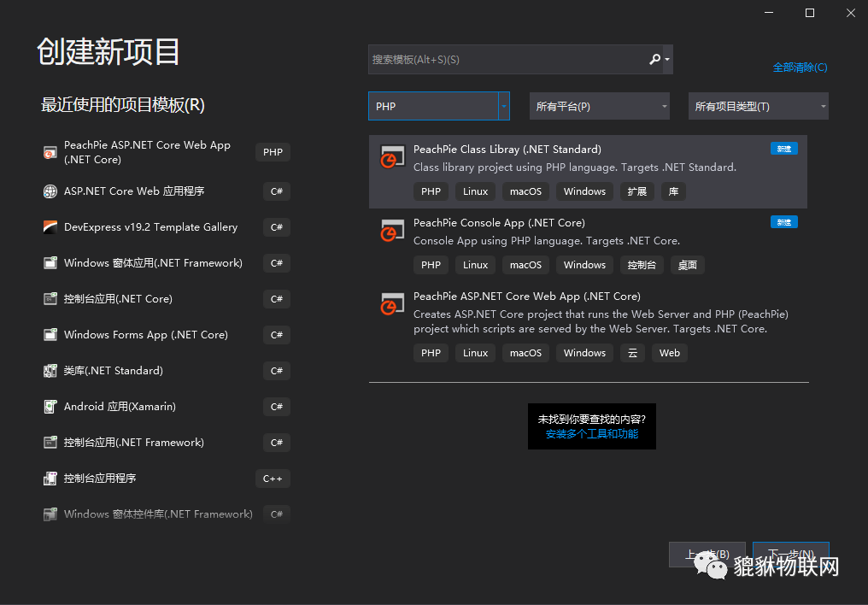The width and height of the screenshot is (868, 605).
Task: Click the search magnifier icon
Action: 654,59
